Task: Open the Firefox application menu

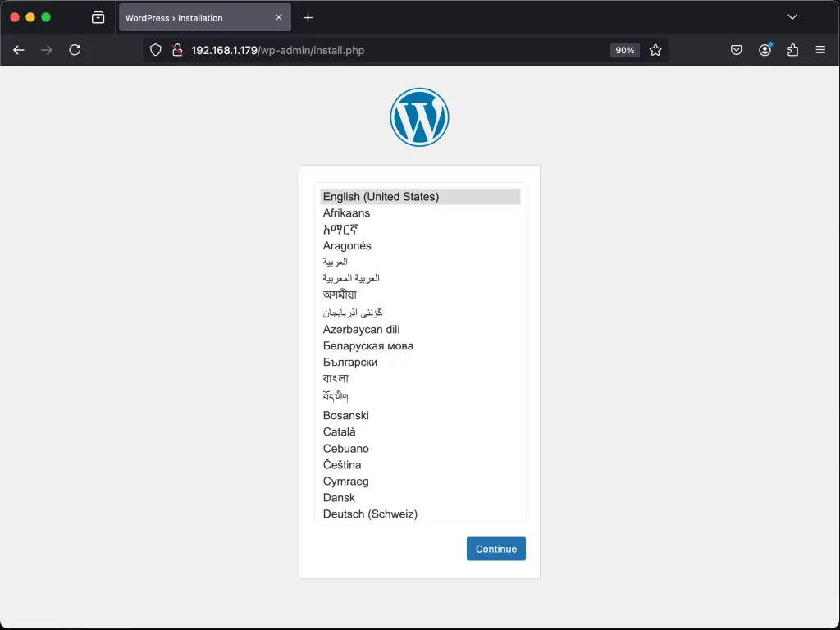Action: click(820, 50)
